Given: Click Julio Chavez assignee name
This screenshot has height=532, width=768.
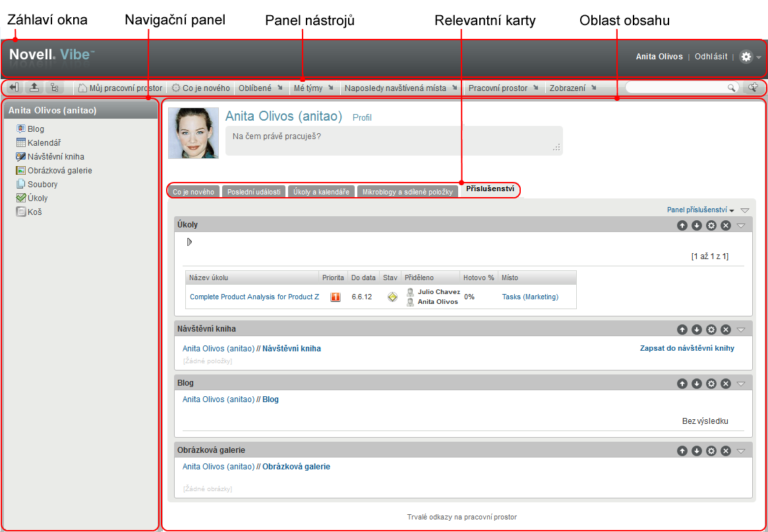Looking at the screenshot, I should click(x=439, y=292).
